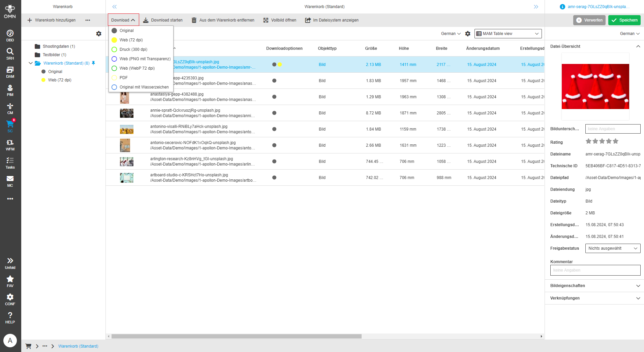
Task: Close the Download options menu
Action: 123,20
